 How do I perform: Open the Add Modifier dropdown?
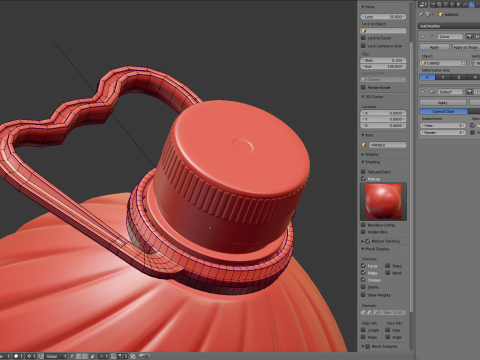click(449, 26)
